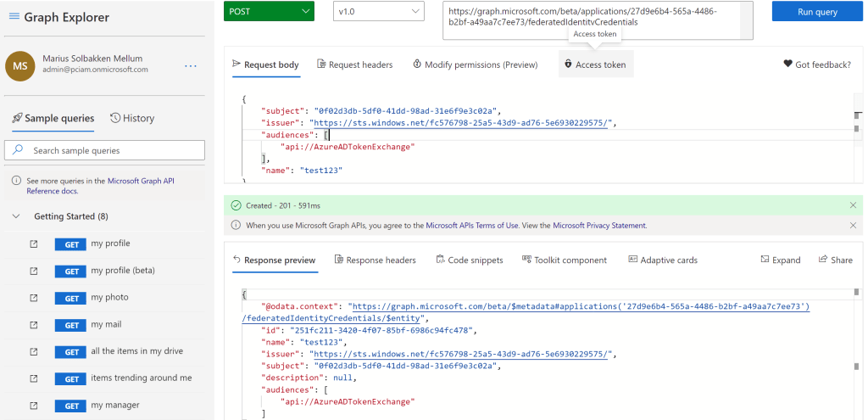Click the Search sample queries field
The height and width of the screenshot is (420, 868).
105,150
